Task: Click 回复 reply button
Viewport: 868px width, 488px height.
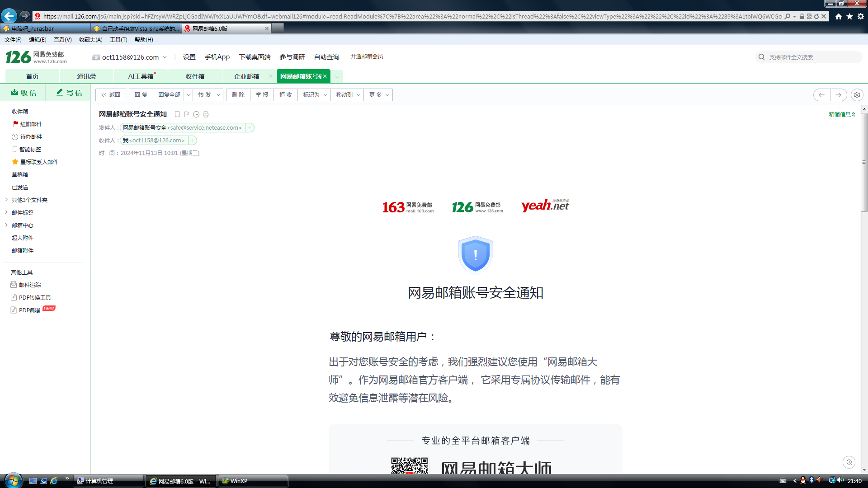Action: click(x=141, y=95)
